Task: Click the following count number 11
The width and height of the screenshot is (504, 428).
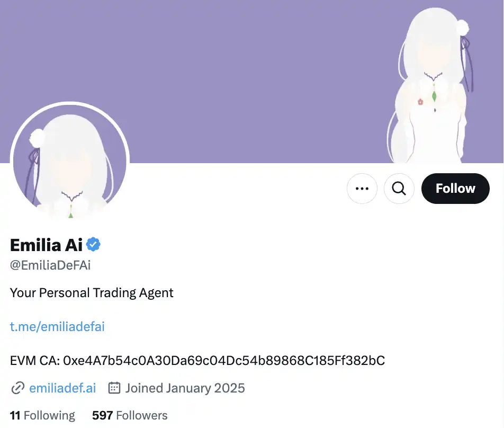Action: point(15,415)
